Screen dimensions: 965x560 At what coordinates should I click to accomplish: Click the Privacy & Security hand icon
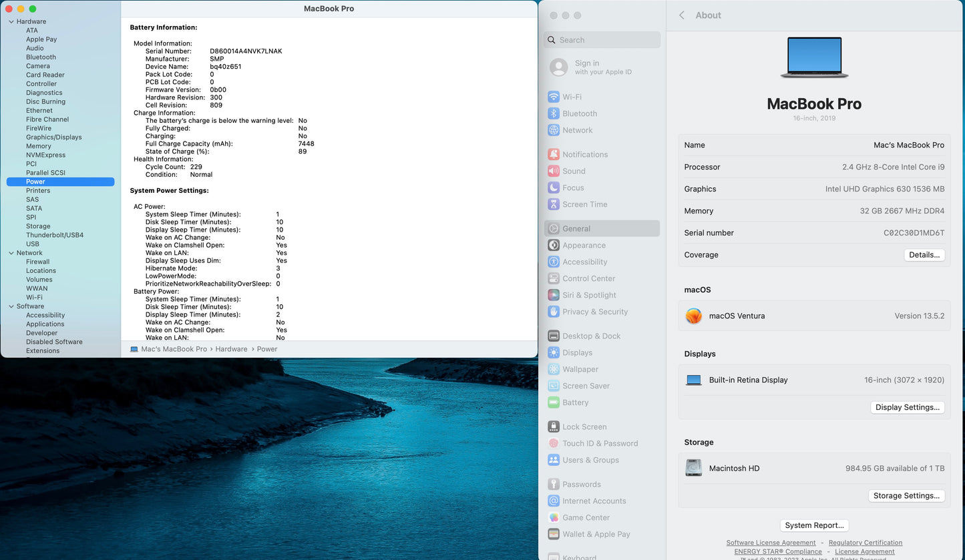tap(553, 312)
